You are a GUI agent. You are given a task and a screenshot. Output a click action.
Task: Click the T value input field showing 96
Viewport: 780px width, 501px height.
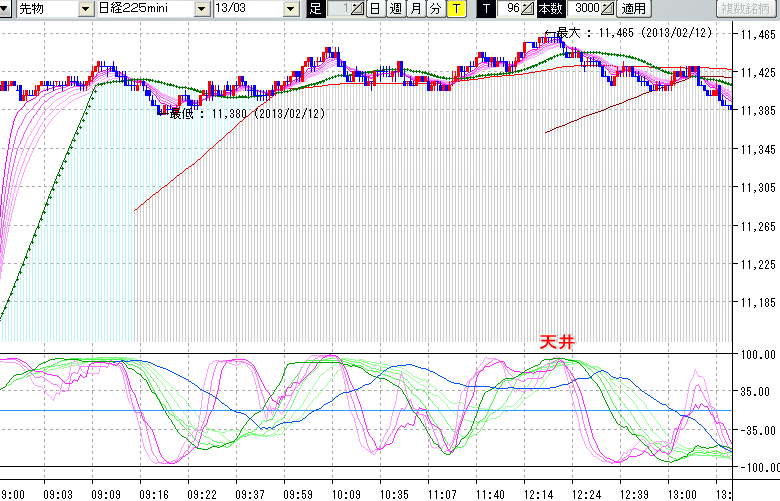point(509,9)
